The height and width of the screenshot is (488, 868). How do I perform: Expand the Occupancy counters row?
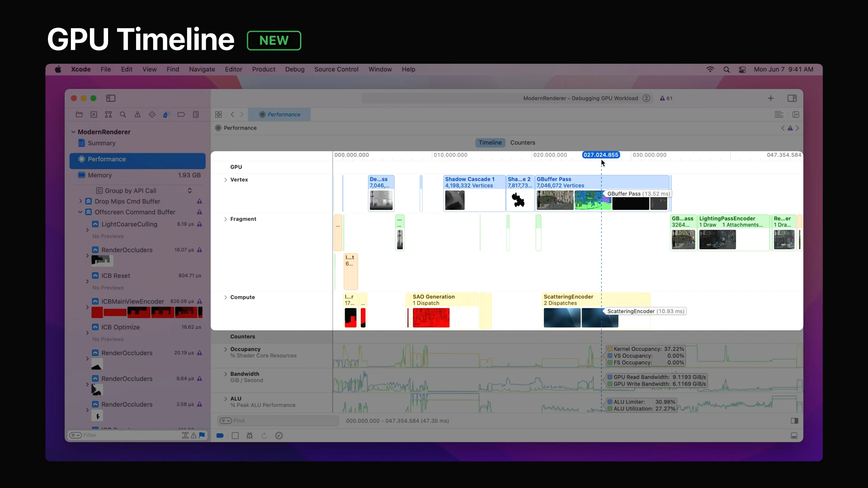[226, 349]
